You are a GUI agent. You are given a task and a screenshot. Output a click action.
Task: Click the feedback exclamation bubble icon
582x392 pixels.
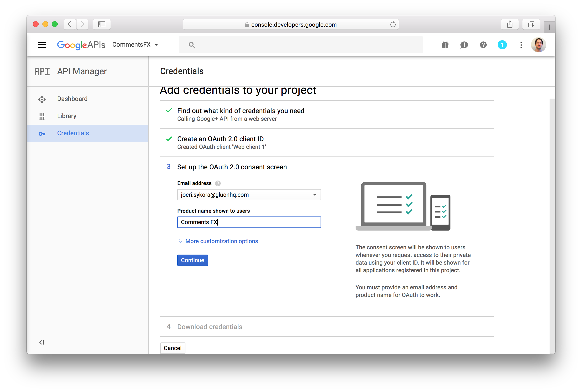464,45
